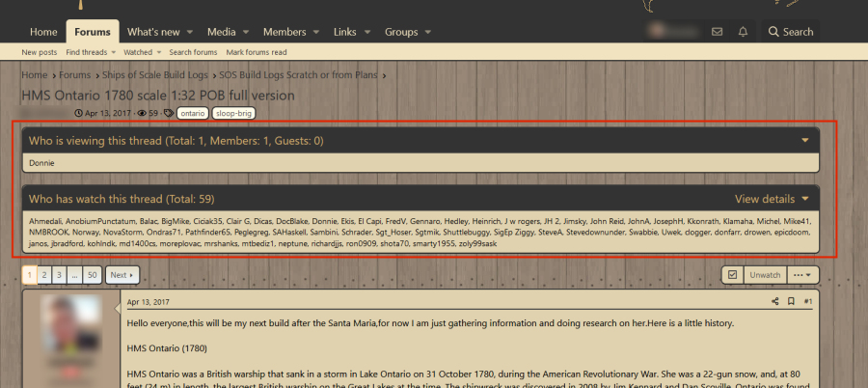Click the Search forums link
Image resolution: width=868 pixels, height=388 pixels.
coord(193,52)
